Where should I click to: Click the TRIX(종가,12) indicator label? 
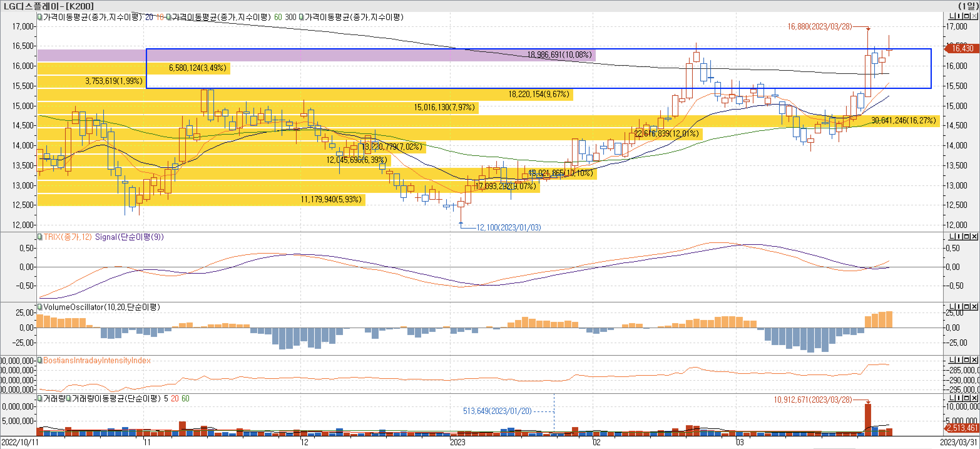tap(67, 237)
